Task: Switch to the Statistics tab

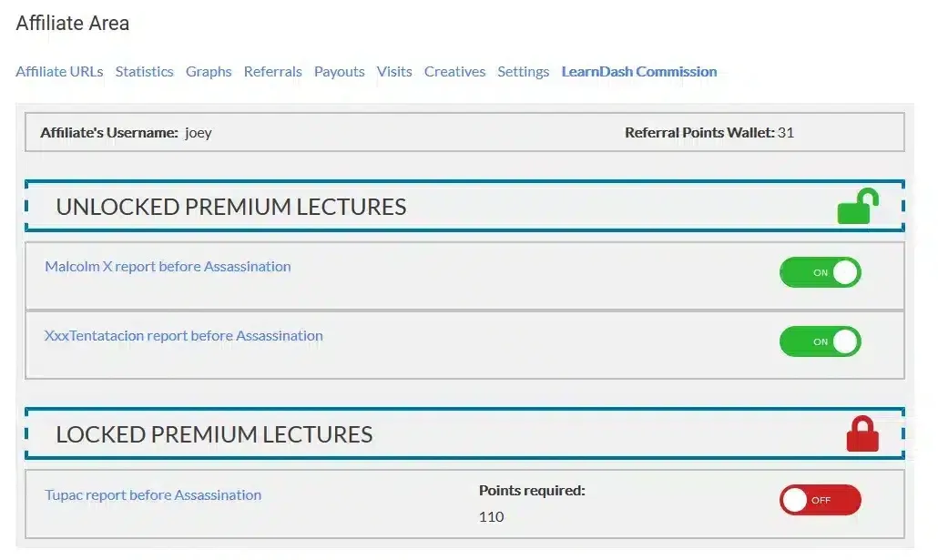Action: [x=144, y=71]
